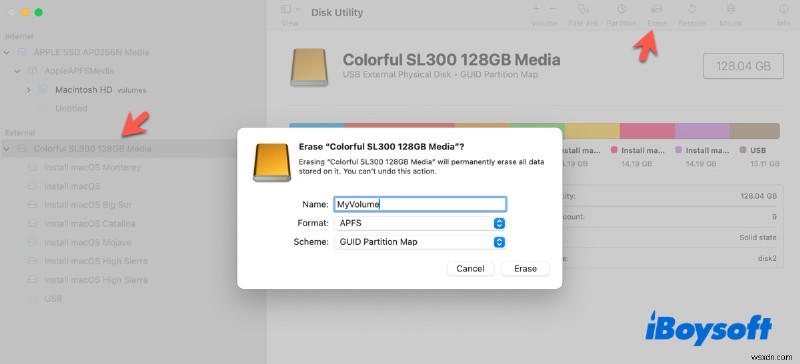Click the Internal section header in sidebar
Image resolution: width=800 pixels, height=364 pixels.
point(19,36)
